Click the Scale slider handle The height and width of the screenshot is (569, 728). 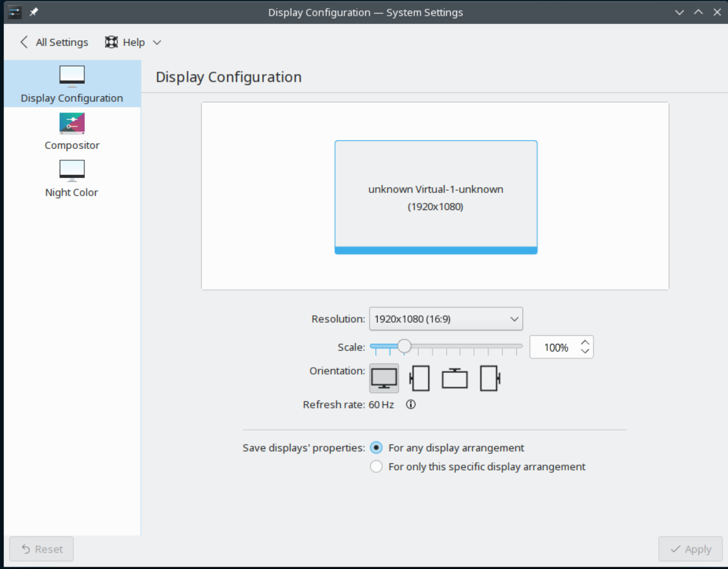tap(404, 346)
